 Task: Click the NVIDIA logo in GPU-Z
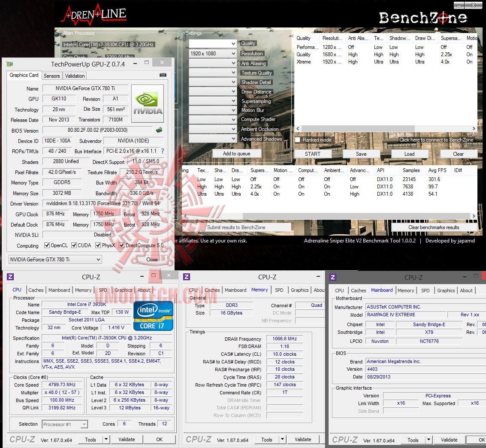click(x=148, y=103)
